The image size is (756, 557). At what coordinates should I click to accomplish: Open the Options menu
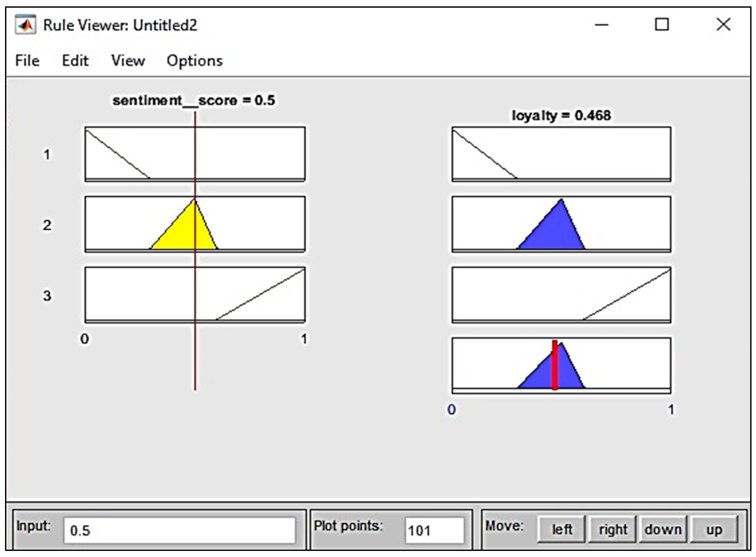click(195, 61)
